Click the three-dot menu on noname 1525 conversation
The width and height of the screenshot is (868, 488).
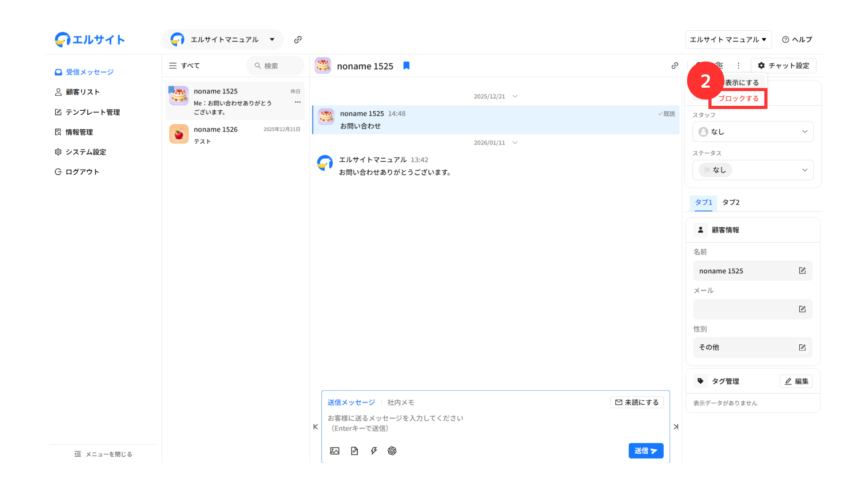297,102
